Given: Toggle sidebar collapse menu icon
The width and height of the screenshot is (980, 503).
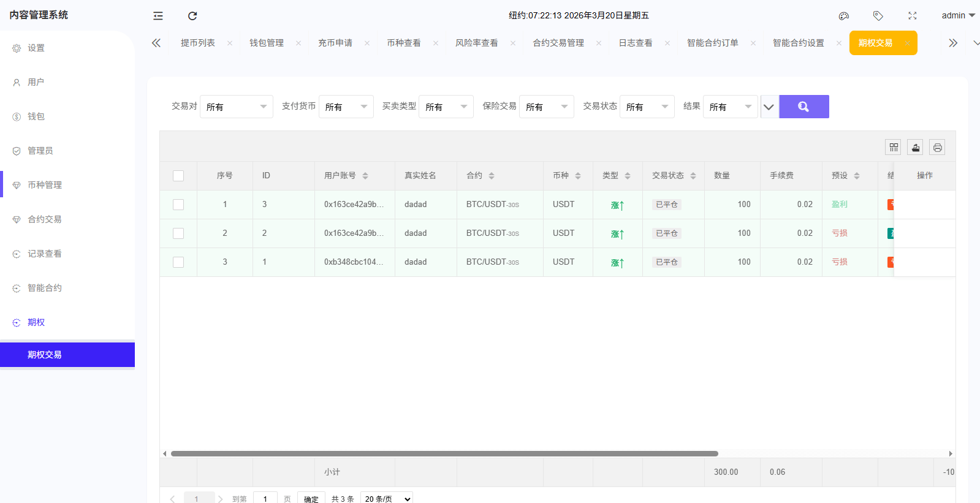Looking at the screenshot, I should 158,16.
